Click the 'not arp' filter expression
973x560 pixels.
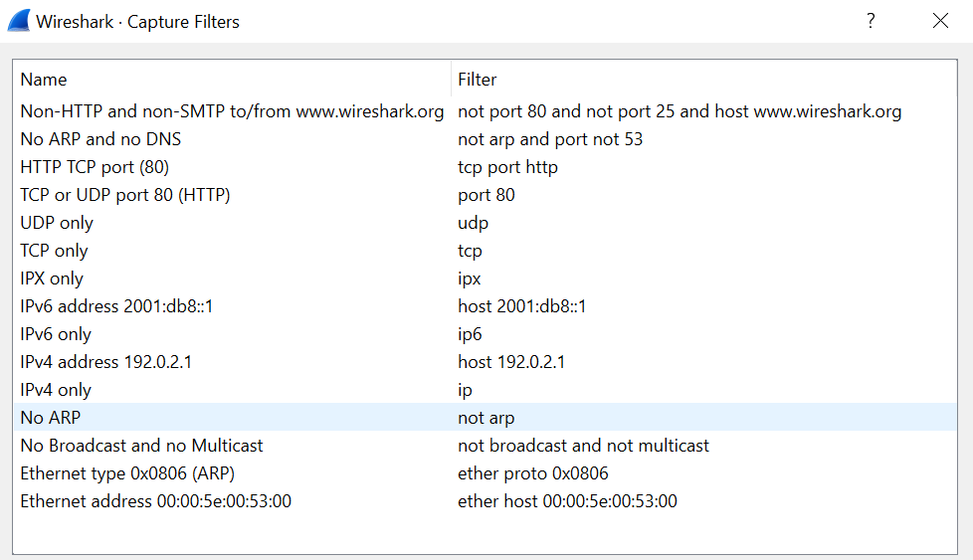pyautogui.click(x=486, y=418)
